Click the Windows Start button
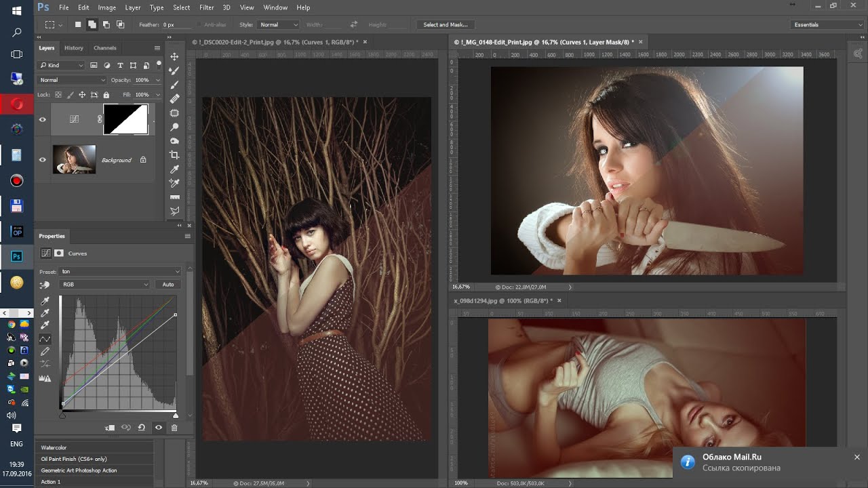 pyautogui.click(x=17, y=12)
